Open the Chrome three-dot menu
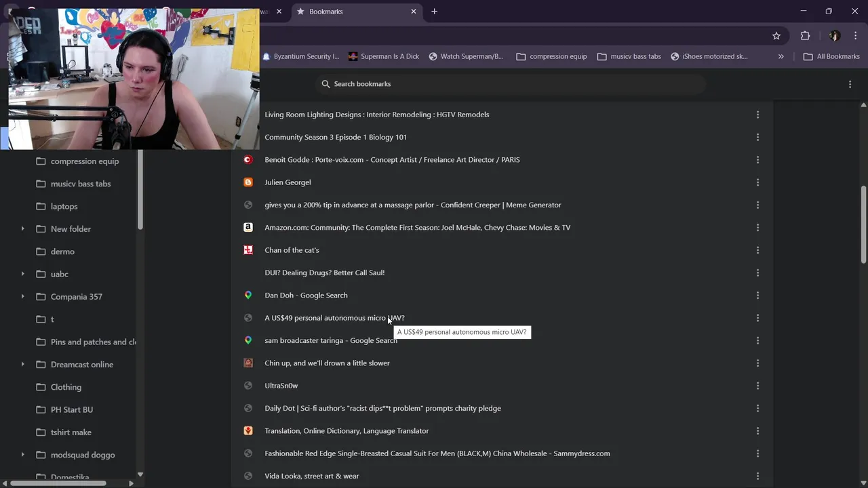The image size is (868, 488). (x=854, y=36)
